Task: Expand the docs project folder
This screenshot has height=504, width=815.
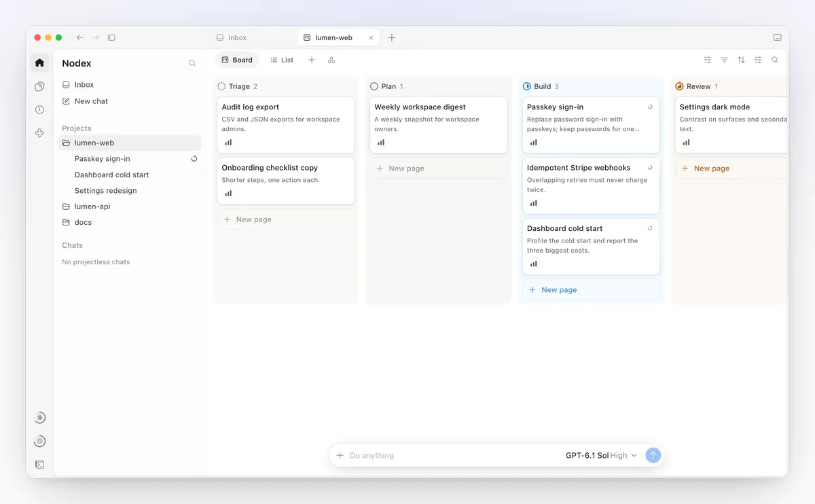Action: pyautogui.click(x=129, y=222)
